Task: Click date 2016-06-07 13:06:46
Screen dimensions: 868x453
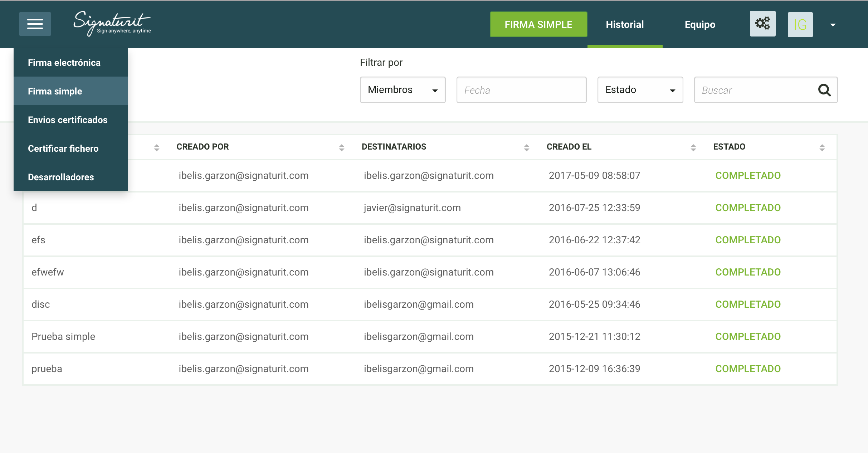Action: coord(595,272)
